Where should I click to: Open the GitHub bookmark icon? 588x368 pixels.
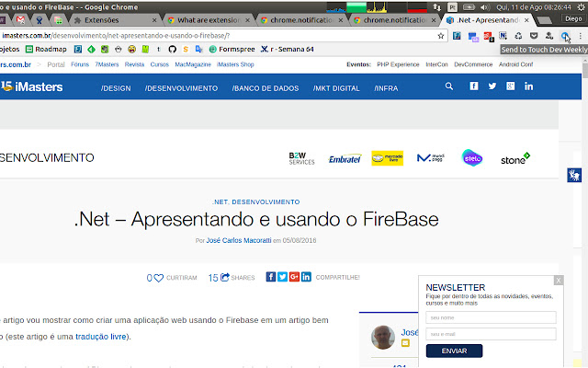[x=172, y=49]
